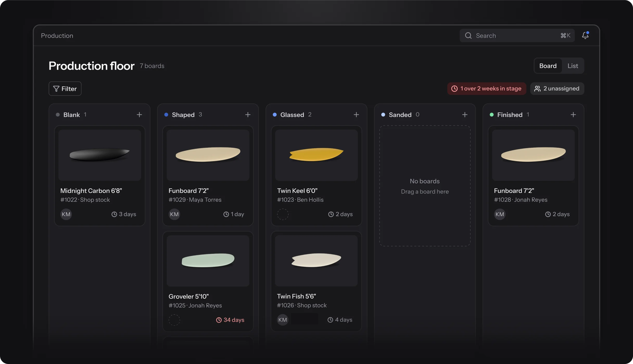This screenshot has width=633, height=364.
Task: Switch to List view
Action: coord(573,66)
